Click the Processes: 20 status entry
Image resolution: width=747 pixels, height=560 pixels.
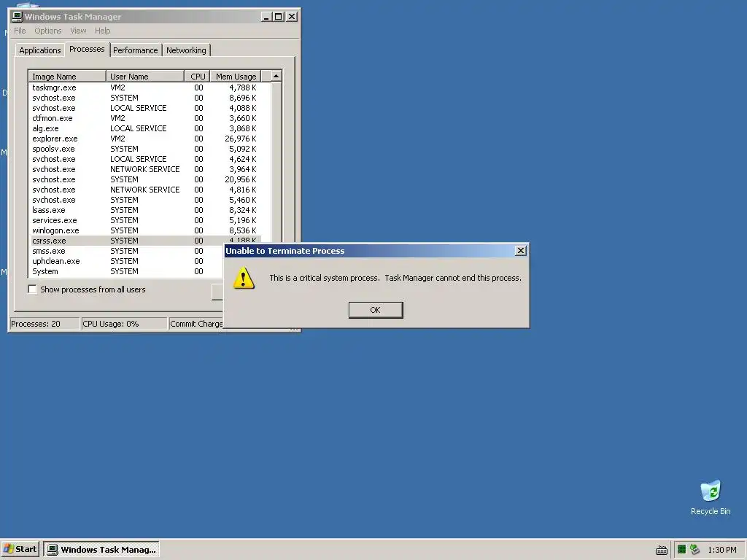click(x=44, y=324)
